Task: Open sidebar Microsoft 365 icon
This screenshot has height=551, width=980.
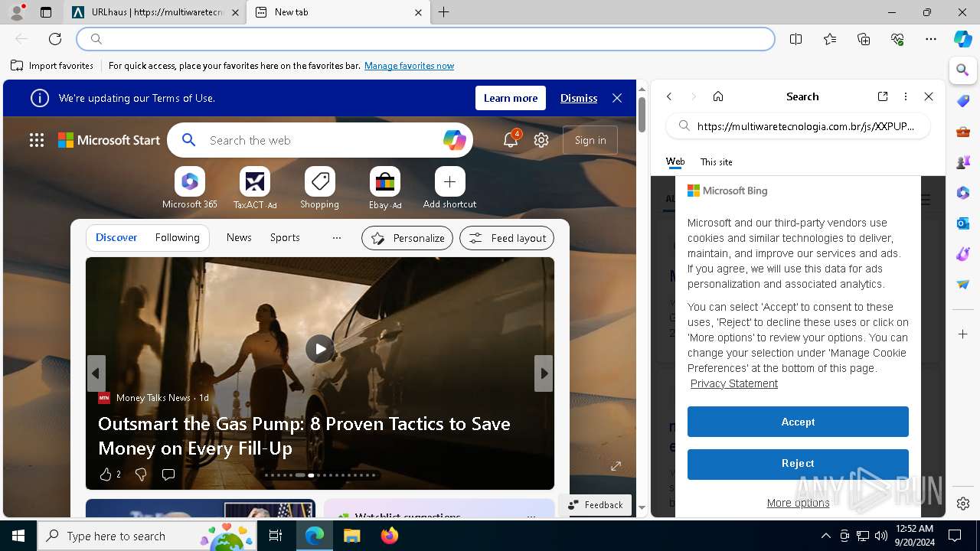Action: (963, 193)
